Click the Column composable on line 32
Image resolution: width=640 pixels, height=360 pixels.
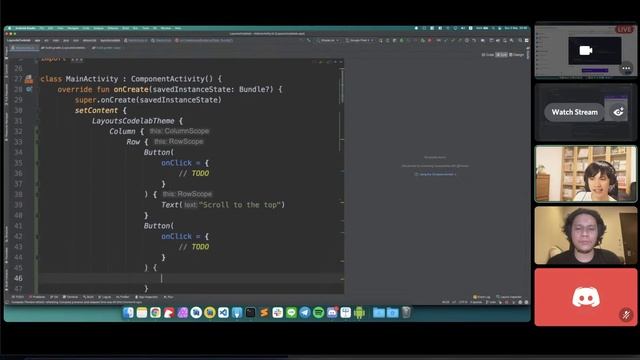[x=122, y=131]
